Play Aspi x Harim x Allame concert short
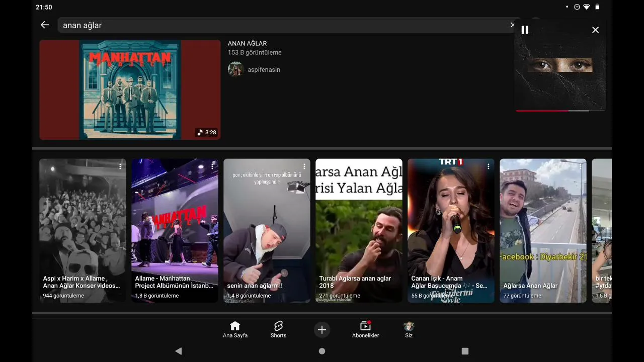 point(83,231)
